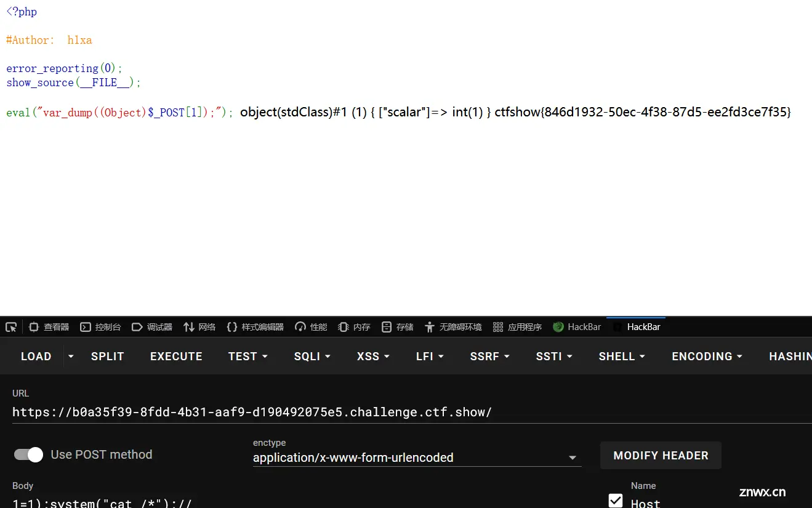Open the TEST dropdown menu
This screenshot has width=812, height=508.
[248, 357]
